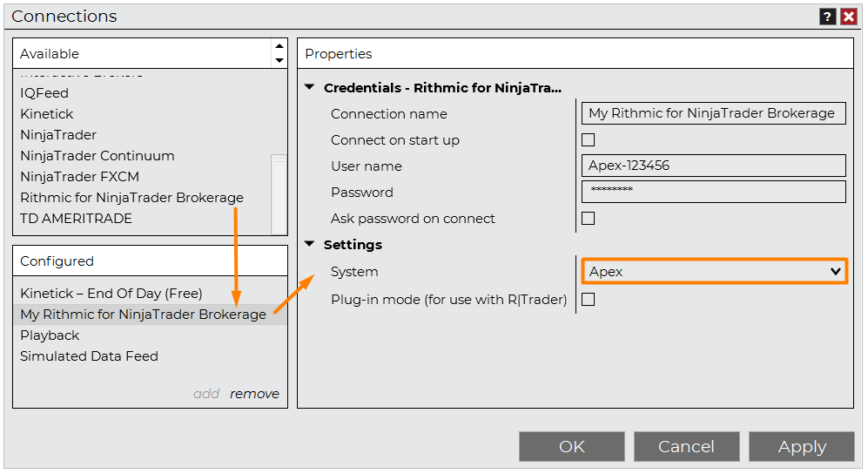Dismiss with the Cancel button
Image resolution: width=868 pixels, height=474 pixels.
(686, 446)
